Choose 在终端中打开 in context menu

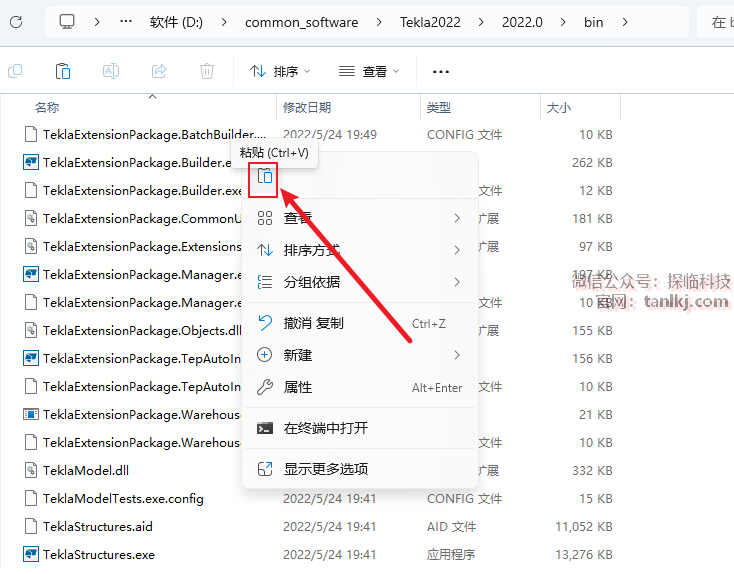click(x=360, y=428)
